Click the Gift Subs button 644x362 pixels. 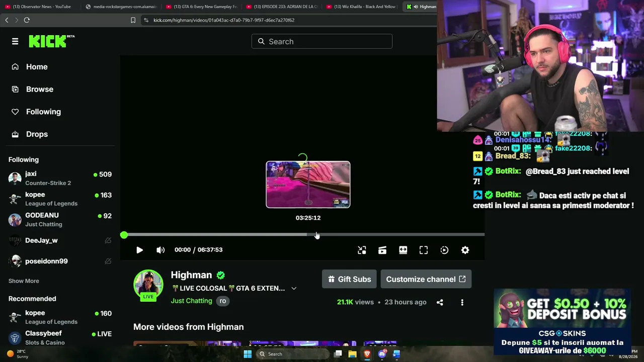[x=349, y=279]
